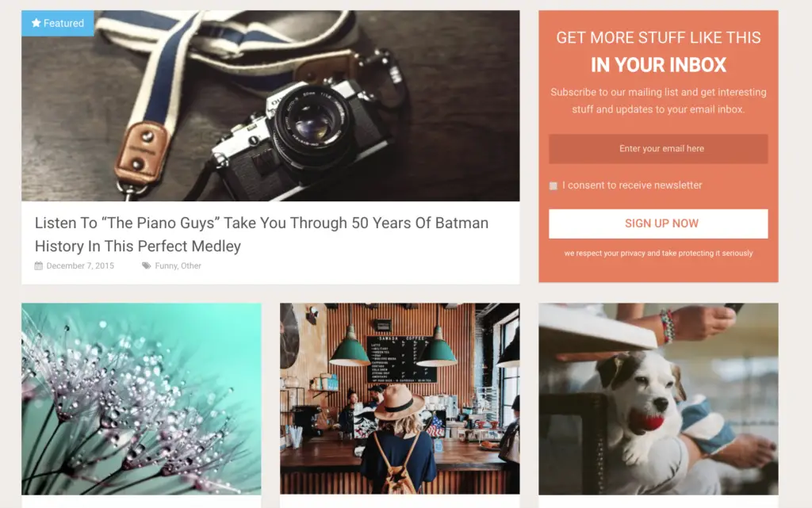Click the privacy notice text below sign-up
The width and height of the screenshot is (812, 508).
point(658,254)
